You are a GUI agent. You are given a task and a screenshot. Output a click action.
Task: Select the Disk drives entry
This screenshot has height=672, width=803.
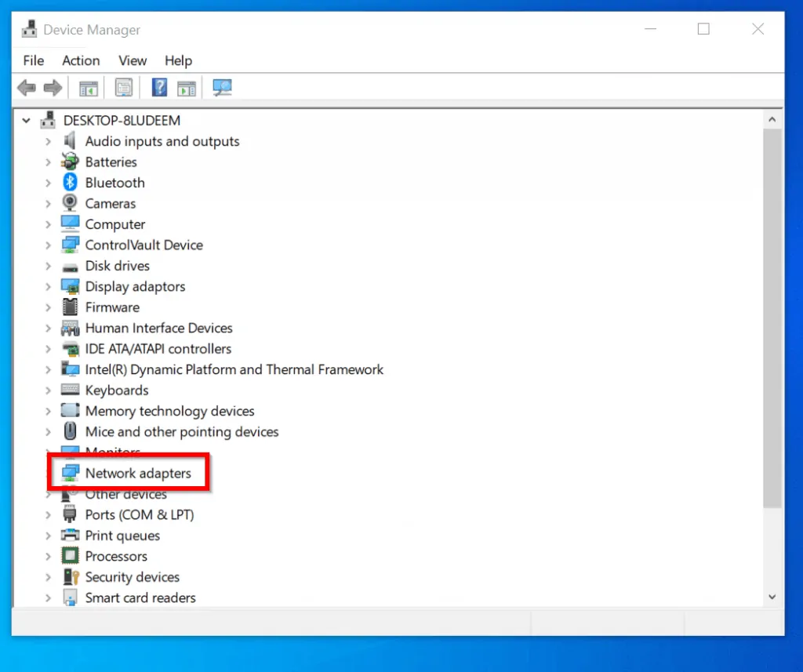(x=118, y=265)
